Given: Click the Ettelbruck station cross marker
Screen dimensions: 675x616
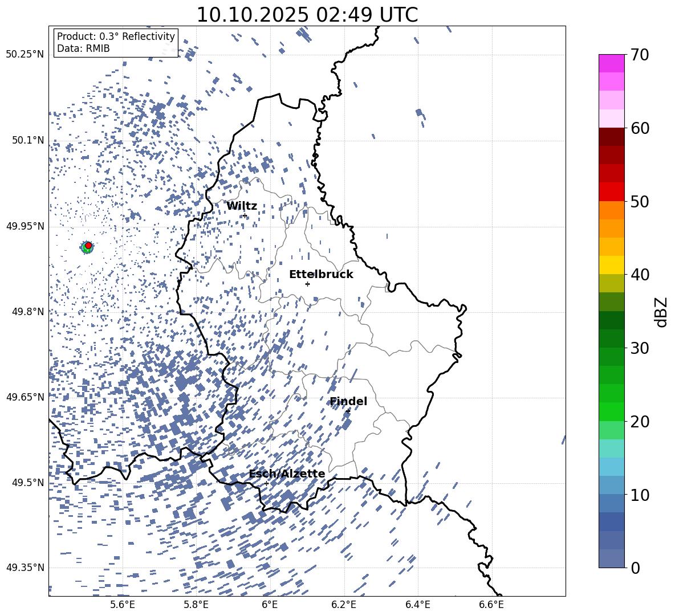Looking at the screenshot, I should tap(307, 284).
